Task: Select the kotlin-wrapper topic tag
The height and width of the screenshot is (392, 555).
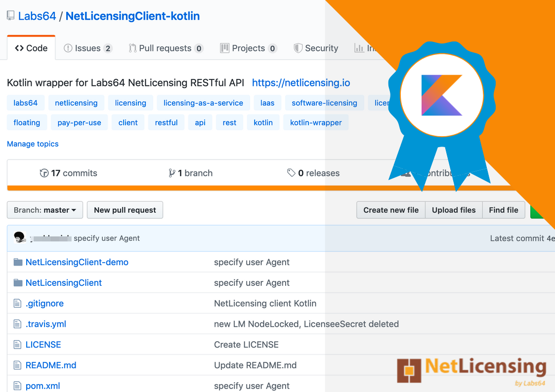Action: point(316,122)
